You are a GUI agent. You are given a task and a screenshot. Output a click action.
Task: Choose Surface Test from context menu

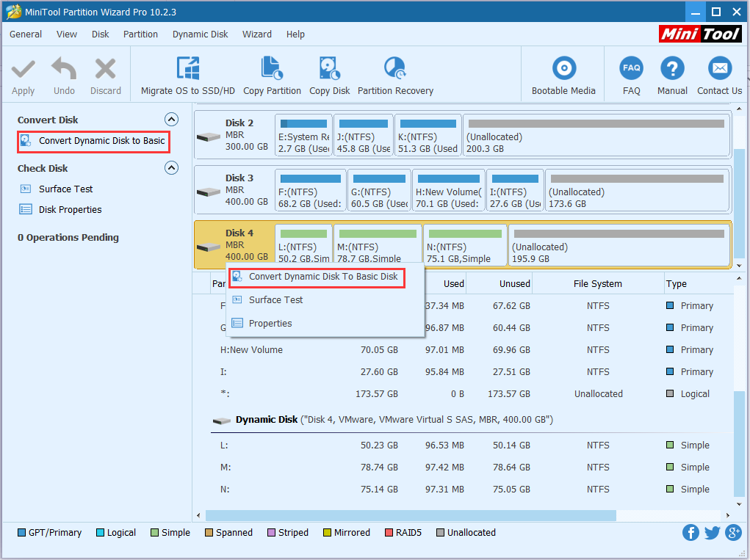pyautogui.click(x=325, y=300)
